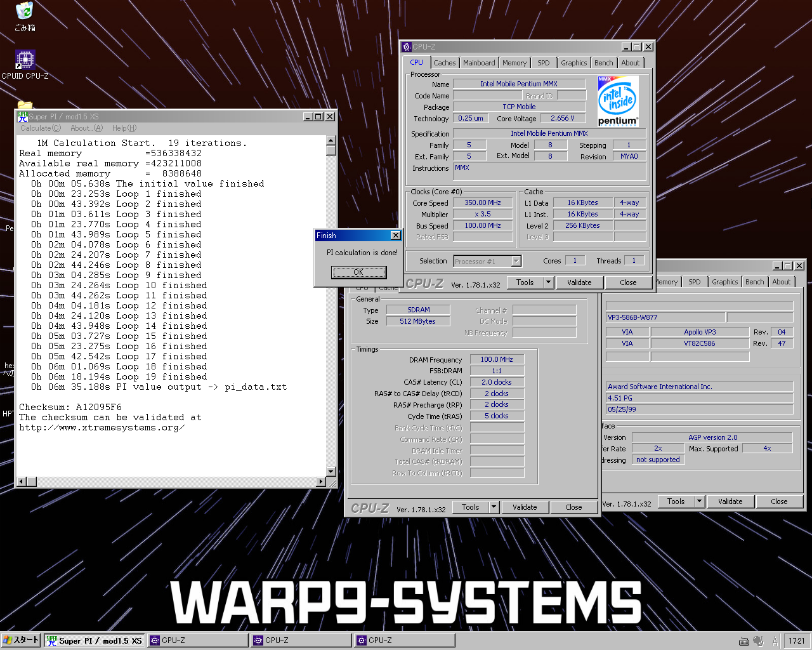
Task: Confirm Finish dialog with OK
Action: pos(358,272)
